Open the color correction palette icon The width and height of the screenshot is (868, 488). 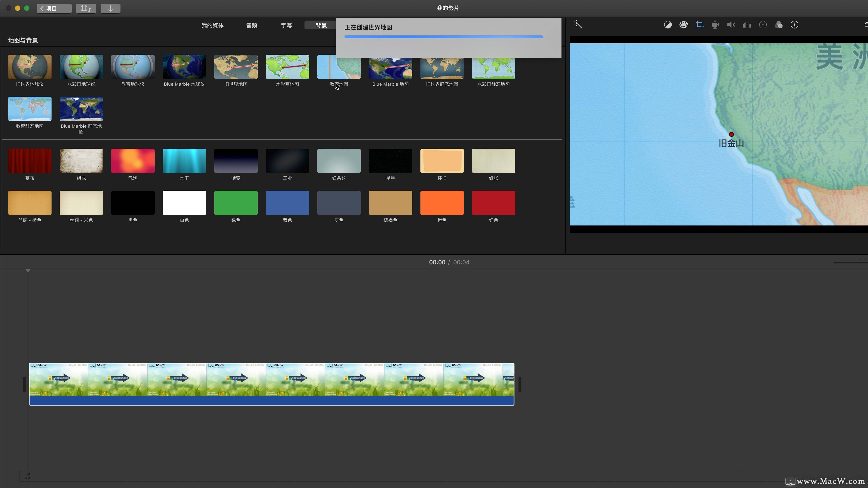(683, 25)
